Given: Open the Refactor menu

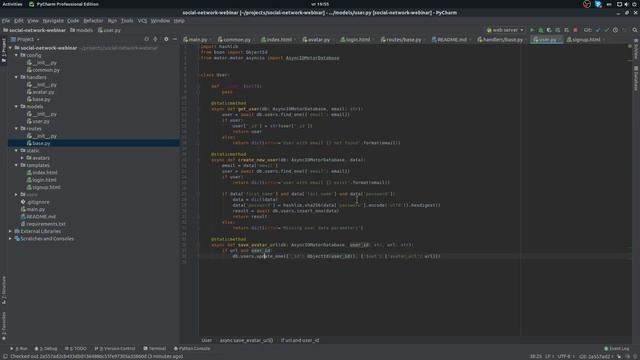Looking at the screenshot, I should point(93,20).
